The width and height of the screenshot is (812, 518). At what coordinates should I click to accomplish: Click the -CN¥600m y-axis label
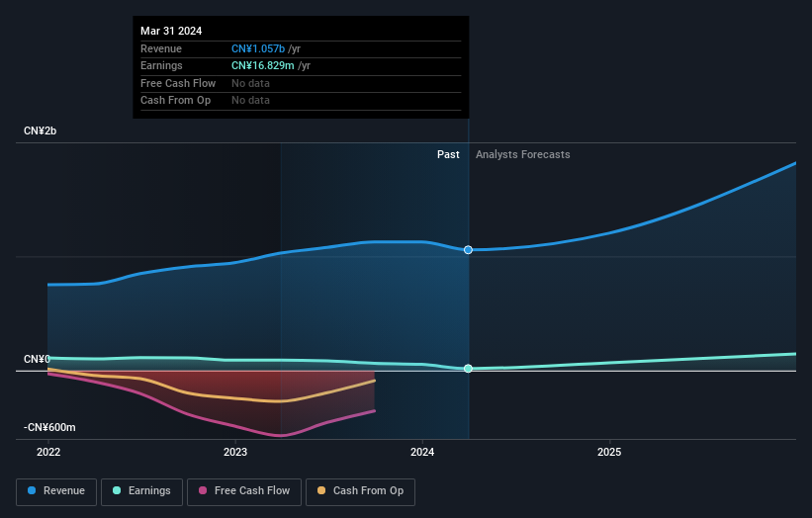pyautogui.click(x=49, y=427)
